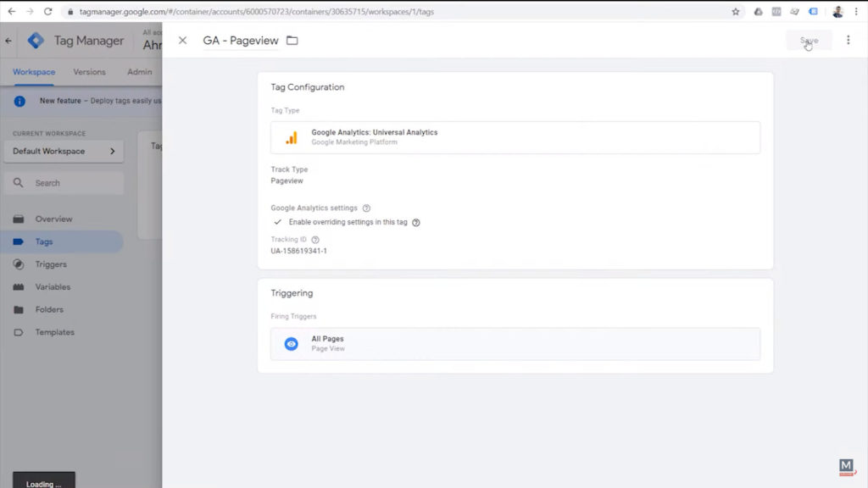The width and height of the screenshot is (868, 488).
Task: Close the tag editor panel with X
Action: [182, 41]
